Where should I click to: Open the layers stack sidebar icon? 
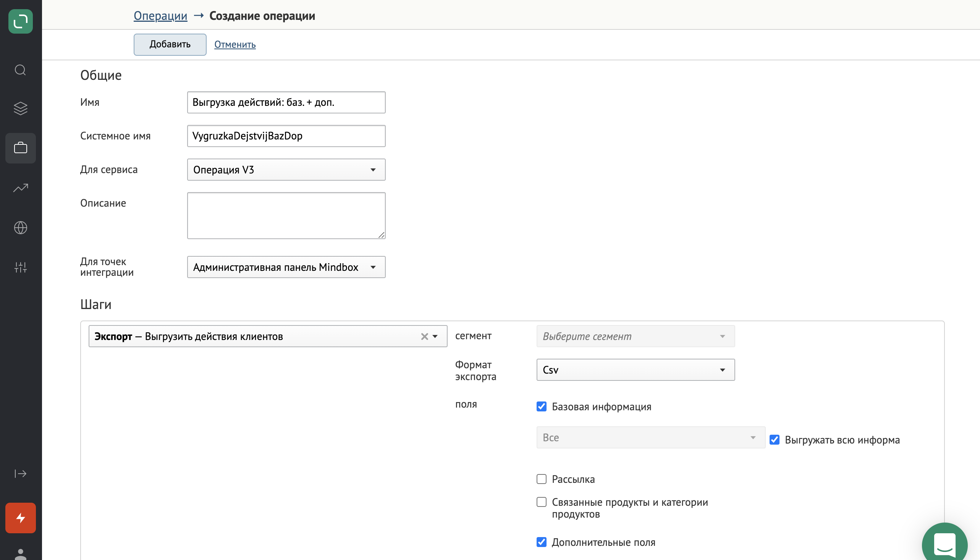(x=20, y=108)
